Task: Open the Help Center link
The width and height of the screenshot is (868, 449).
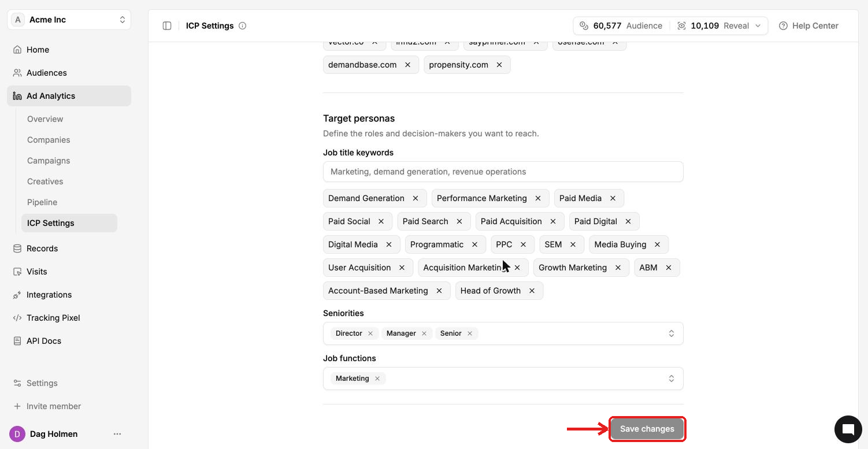Action: (808, 25)
